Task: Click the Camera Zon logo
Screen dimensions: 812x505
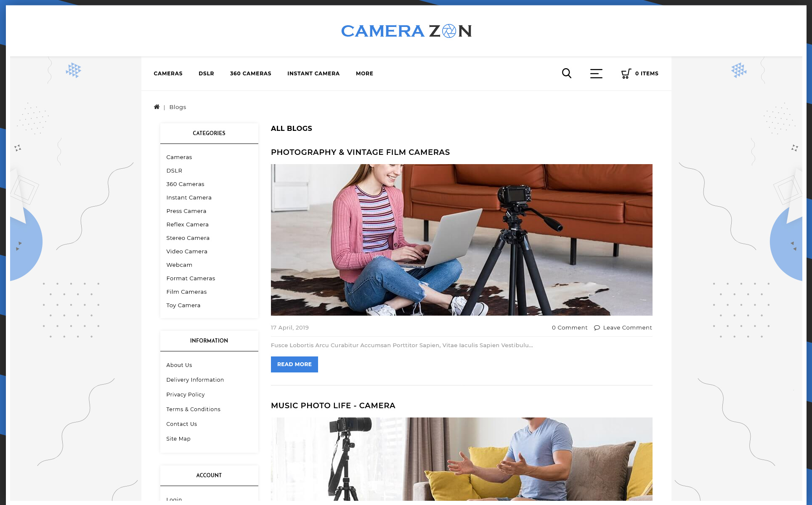Action: (x=406, y=31)
